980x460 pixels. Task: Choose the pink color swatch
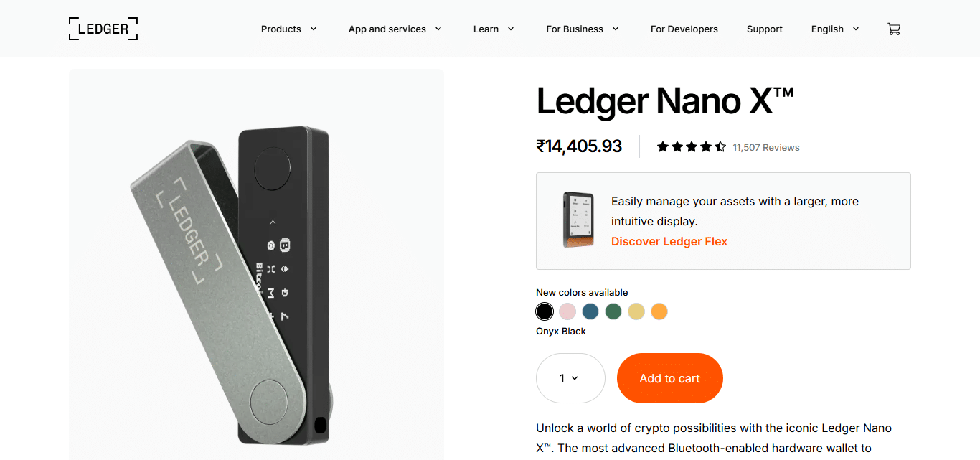point(567,311)
